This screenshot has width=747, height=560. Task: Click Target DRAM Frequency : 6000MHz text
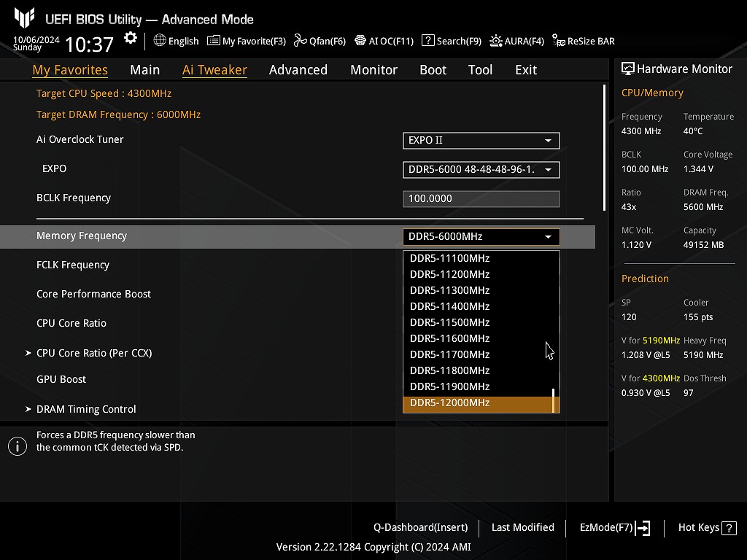pyautogui.click(x=119, y=114)
